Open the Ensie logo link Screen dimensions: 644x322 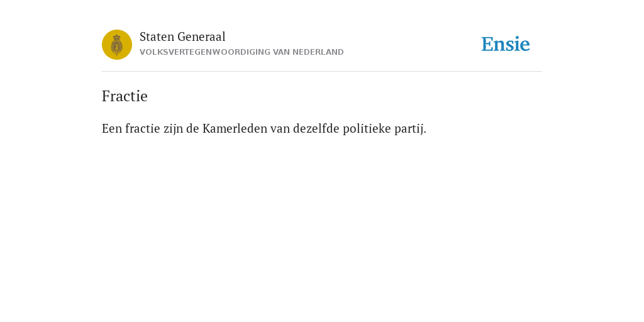click(506, 44)
